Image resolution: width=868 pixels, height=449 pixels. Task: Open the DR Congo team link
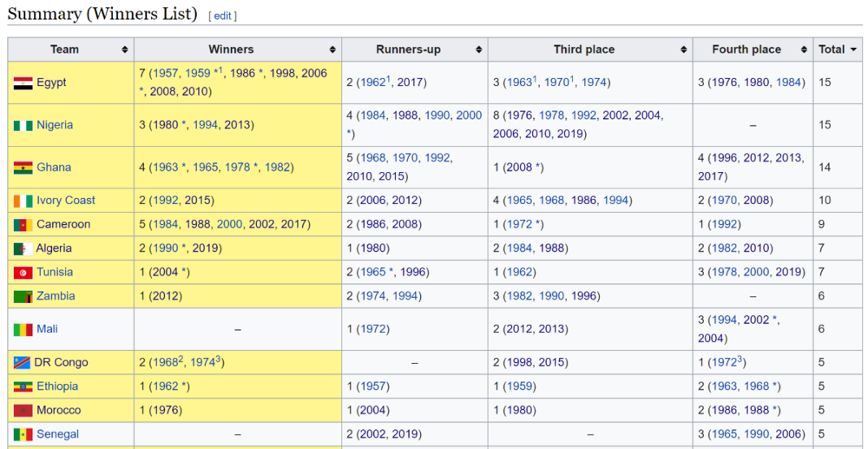(x=61, y=363)
